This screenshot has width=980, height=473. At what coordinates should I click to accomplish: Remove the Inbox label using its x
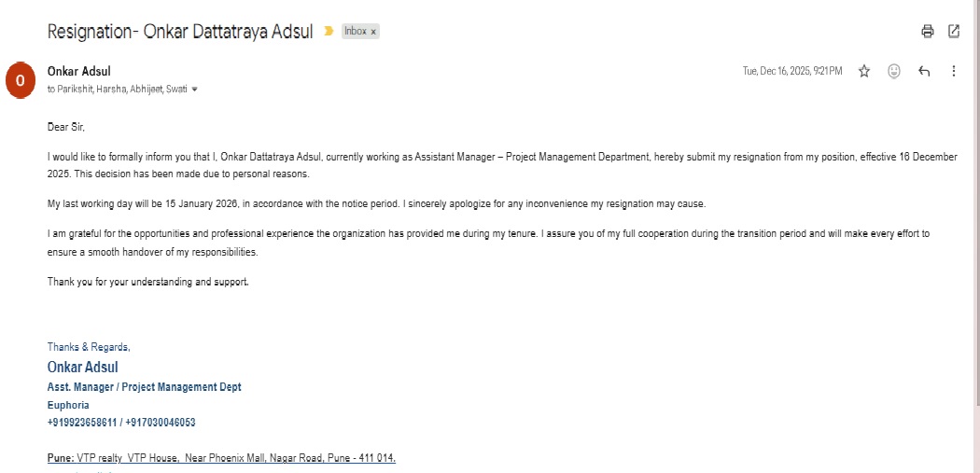tap(373, 32)
